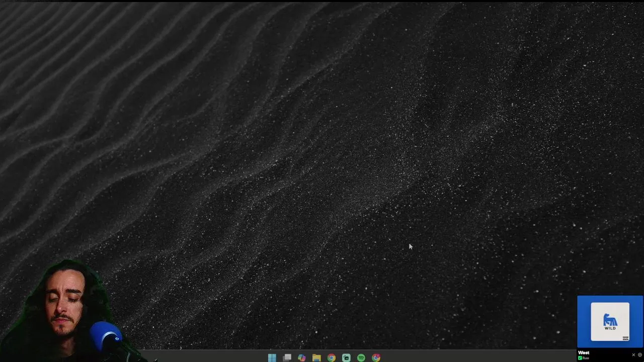Open the Windows Start menu
This screenshot has height=362, width=644.
[272, 358]
